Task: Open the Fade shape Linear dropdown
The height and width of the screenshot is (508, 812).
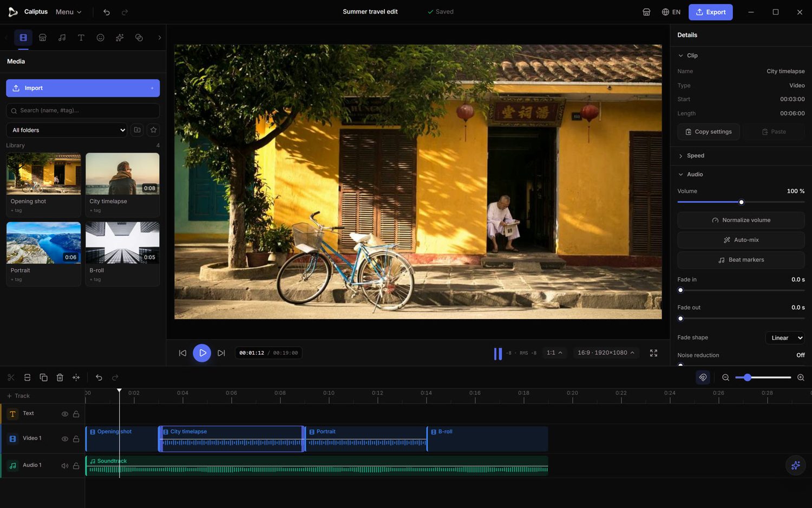Action: [x=785, y=338]
